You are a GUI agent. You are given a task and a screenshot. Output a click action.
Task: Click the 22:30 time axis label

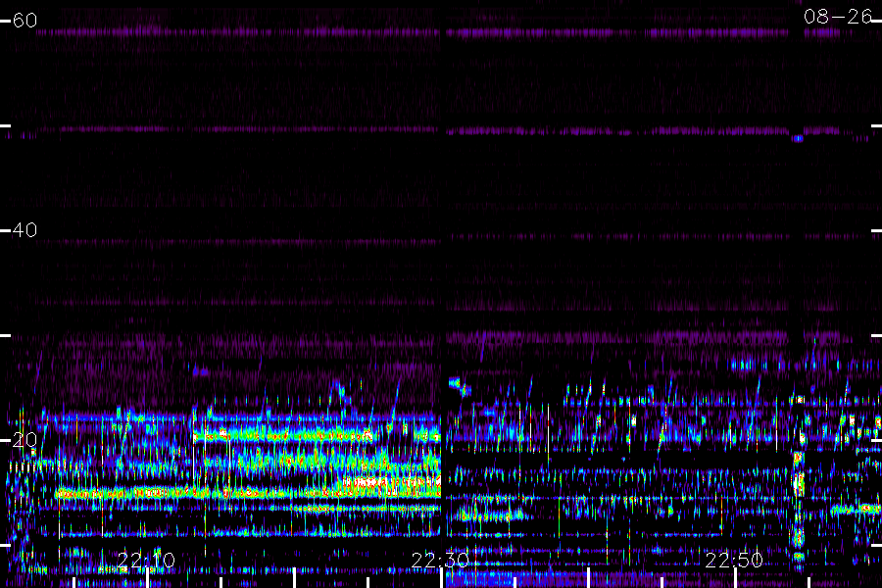point(440,560)
